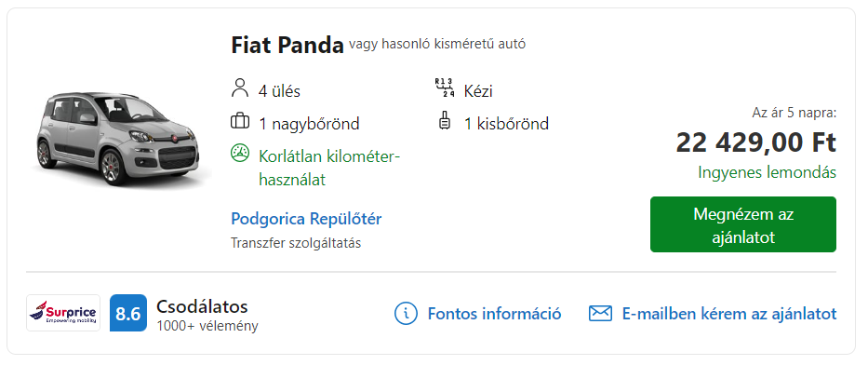Image resolution: width=868 pixels, height=365 pixels.
Task: Click the Fiat Panda car image
Action: 120,139
